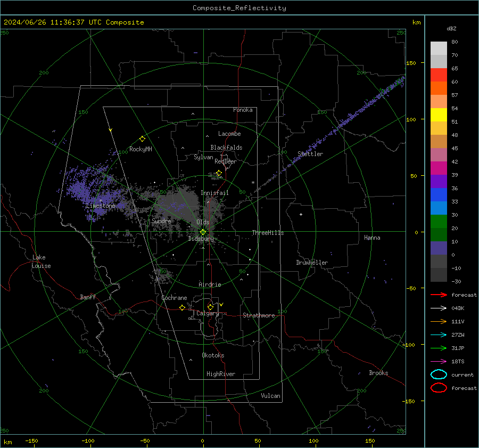The image size is (479, 448).
Task: Click the ThreeHills city label
Action: point(268,233)
